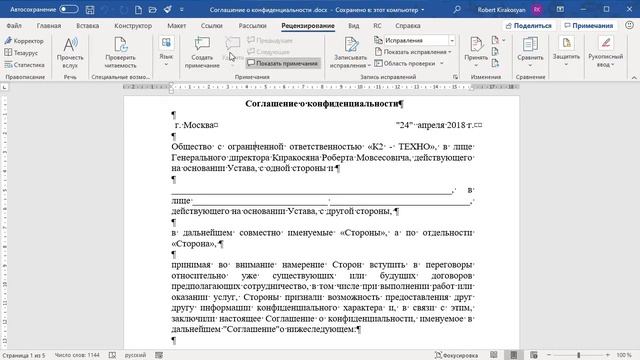The width and height of the screenshot is (640, 360).
Task: Zoom in with the plus button
Action: (x=608, y=355)
